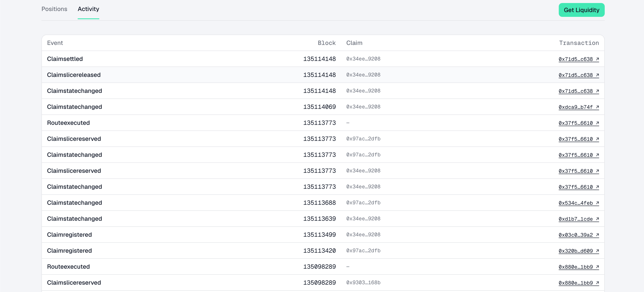Switch to the Positions tab

pyautogui.click(x=54, y=9)
